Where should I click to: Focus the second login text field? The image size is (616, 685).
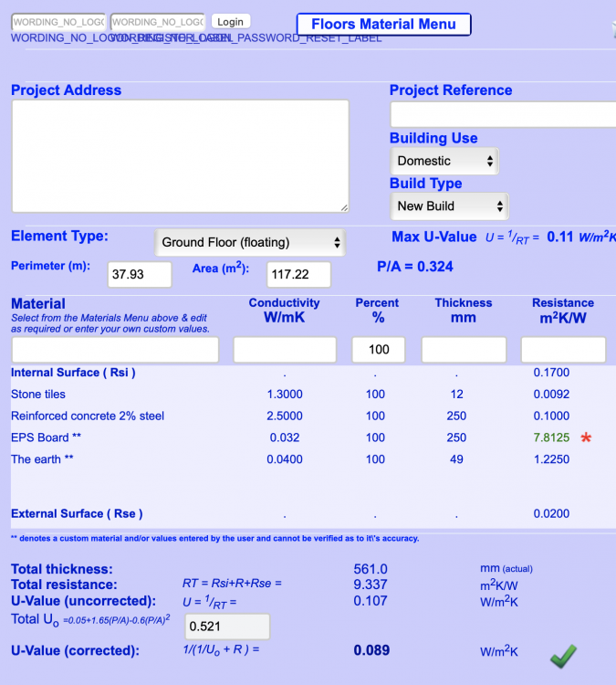158,22
